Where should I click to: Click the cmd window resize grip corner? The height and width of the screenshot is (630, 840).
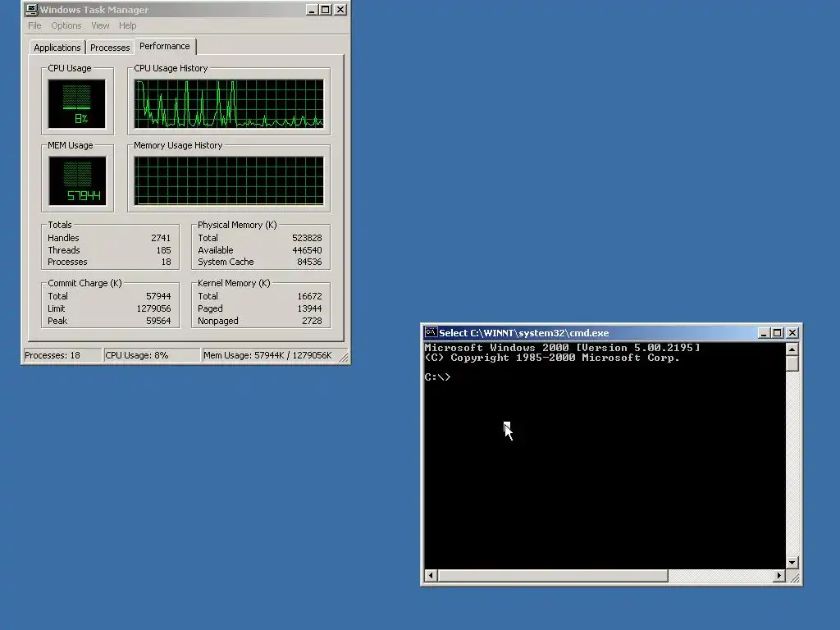coord(794,577)
